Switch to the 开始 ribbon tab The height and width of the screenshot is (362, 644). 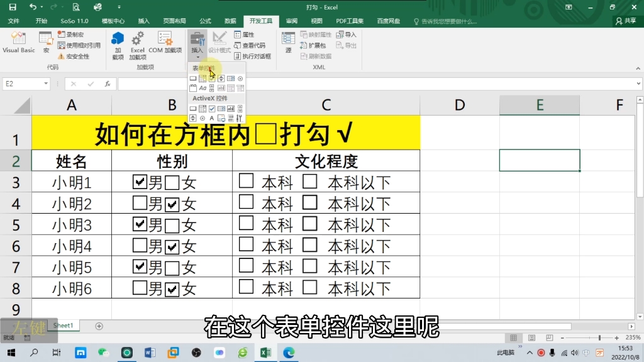click(x=42, y=21)
